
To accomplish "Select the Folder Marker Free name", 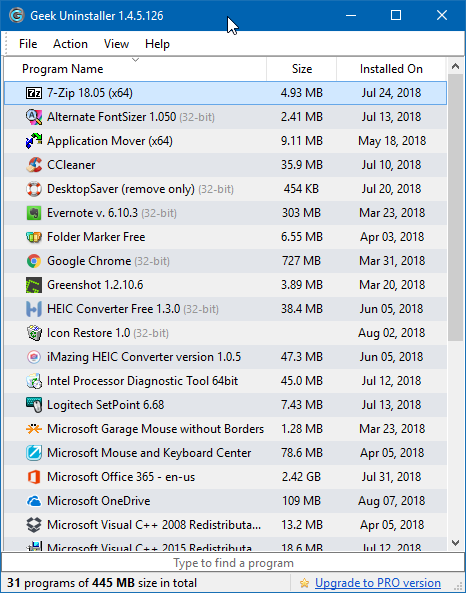I will pyautogui.click(x=96, y=237).
